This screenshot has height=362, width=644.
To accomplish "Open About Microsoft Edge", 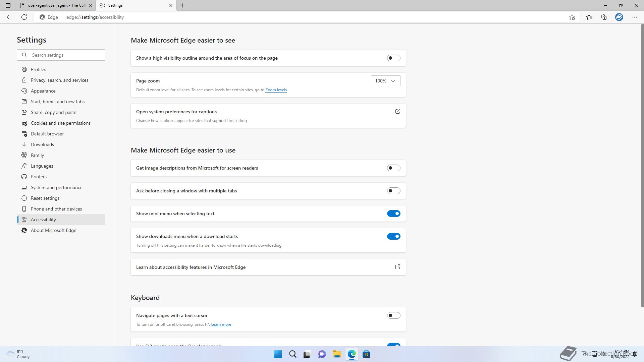I will 61,230.
